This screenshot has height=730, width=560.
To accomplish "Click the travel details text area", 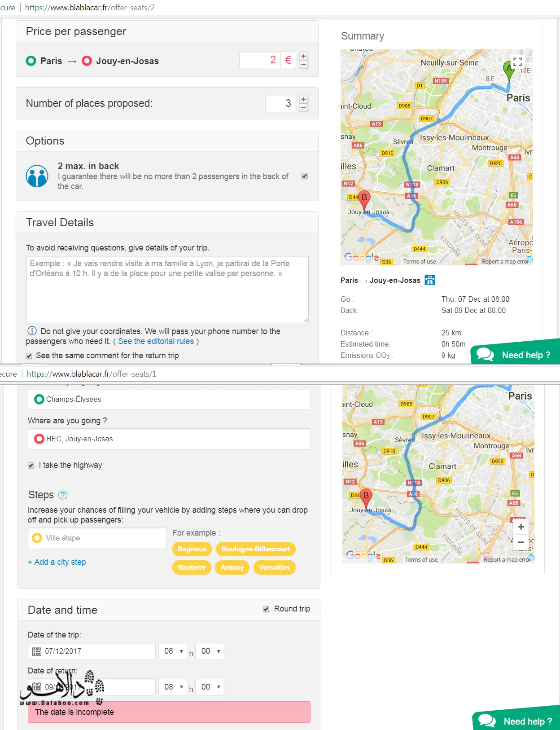I will (167, 290).
